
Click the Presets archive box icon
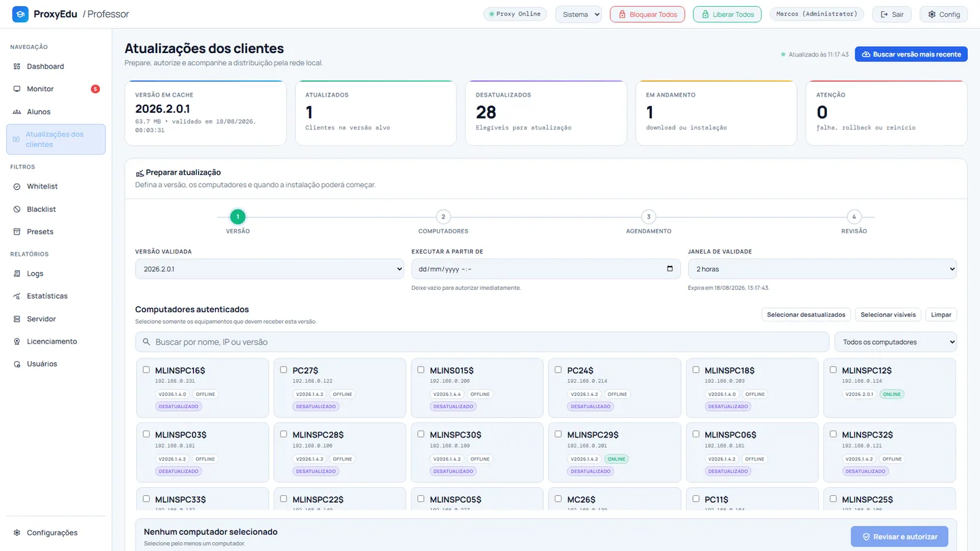point(17,232)
